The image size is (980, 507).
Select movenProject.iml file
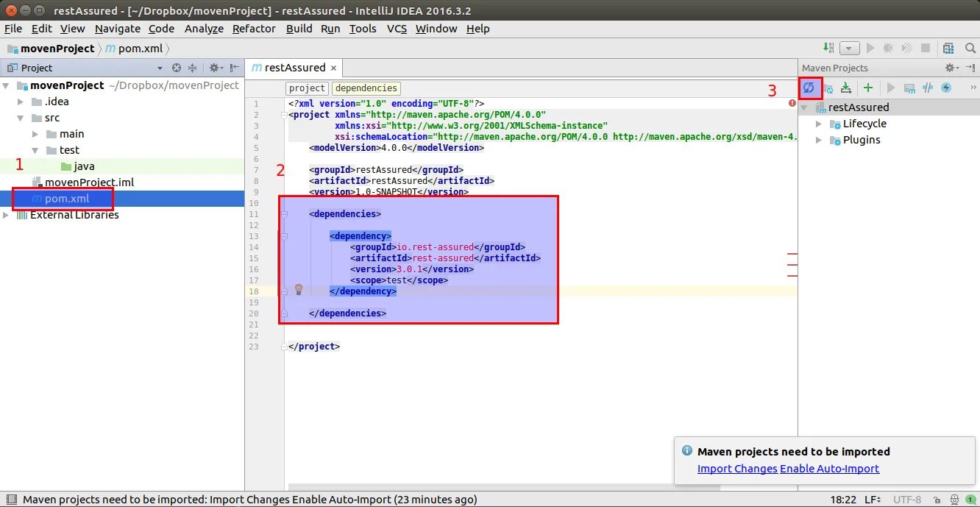[82, 182]
